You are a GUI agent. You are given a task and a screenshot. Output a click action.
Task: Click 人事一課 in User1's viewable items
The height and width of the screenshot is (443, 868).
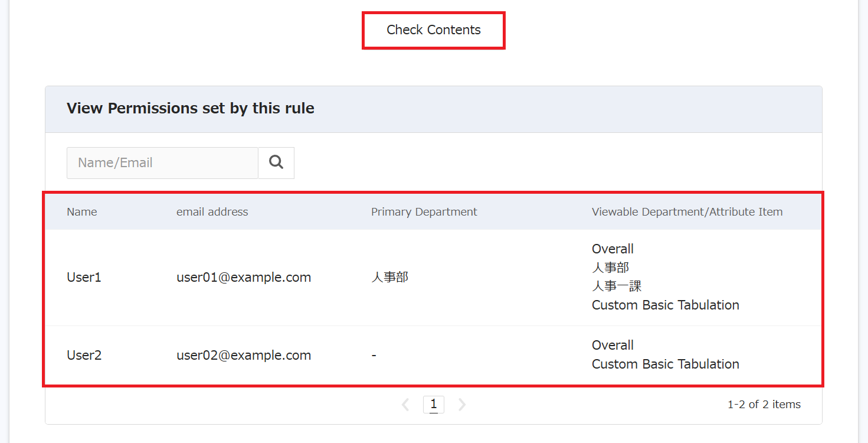[x=617, y=286]
